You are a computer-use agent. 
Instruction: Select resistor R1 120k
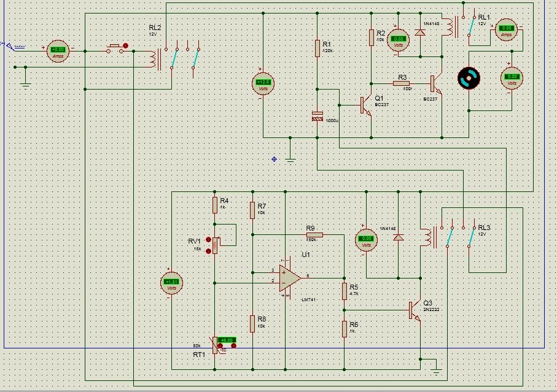tap(317, 48)
